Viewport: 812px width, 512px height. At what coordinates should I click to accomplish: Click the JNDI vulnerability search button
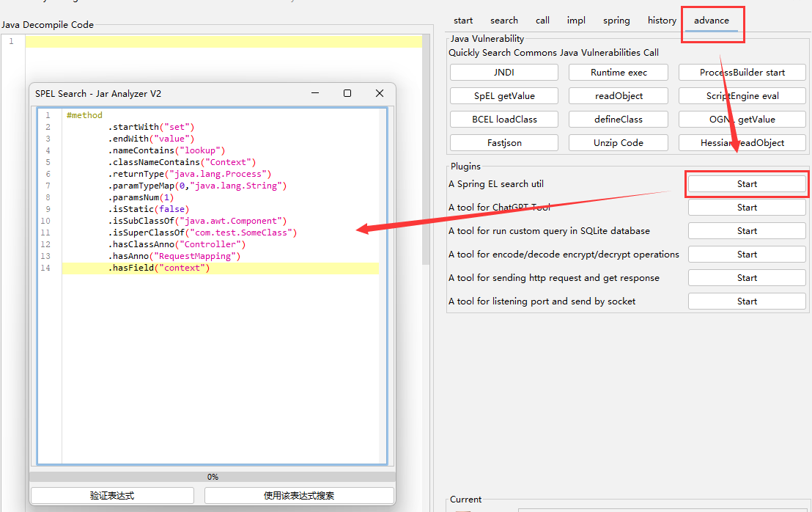(x=503, y=73)
